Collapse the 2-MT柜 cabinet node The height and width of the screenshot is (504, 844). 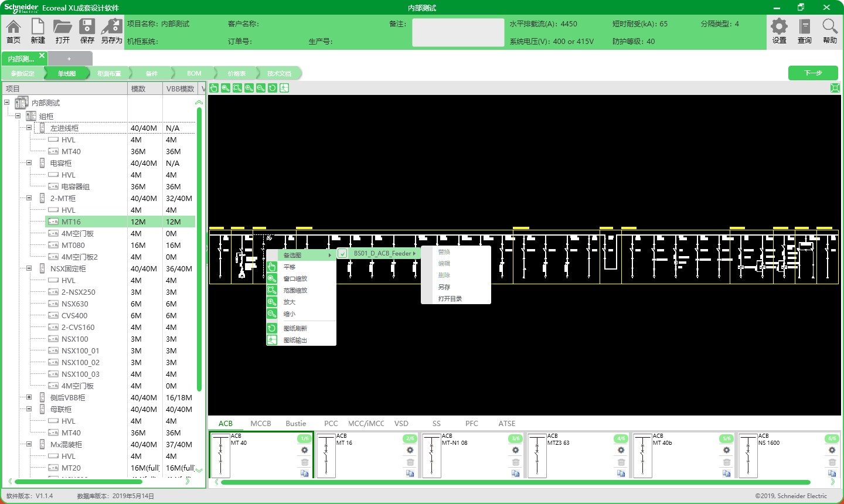[x=29, y=198]
